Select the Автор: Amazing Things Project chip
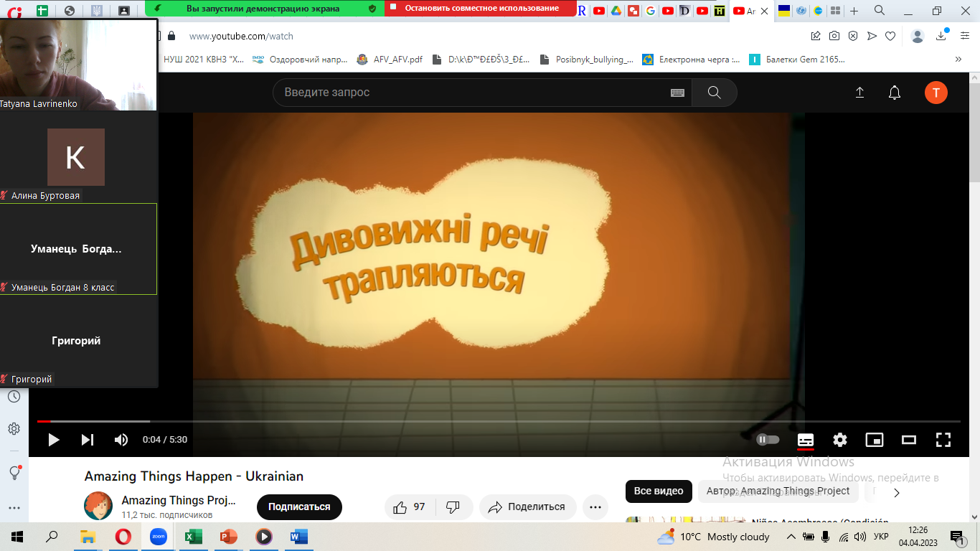This screenshot has width=980, height=551. tap(778, 491)
